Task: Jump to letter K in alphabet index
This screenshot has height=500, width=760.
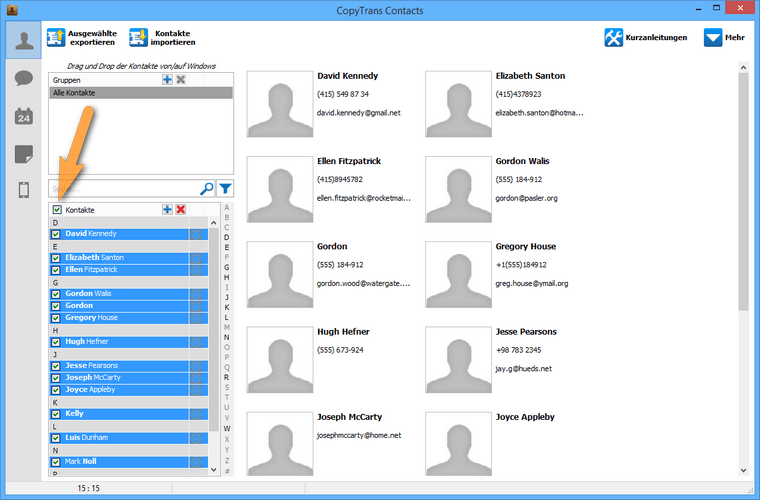Action: (x=226, y=308)
